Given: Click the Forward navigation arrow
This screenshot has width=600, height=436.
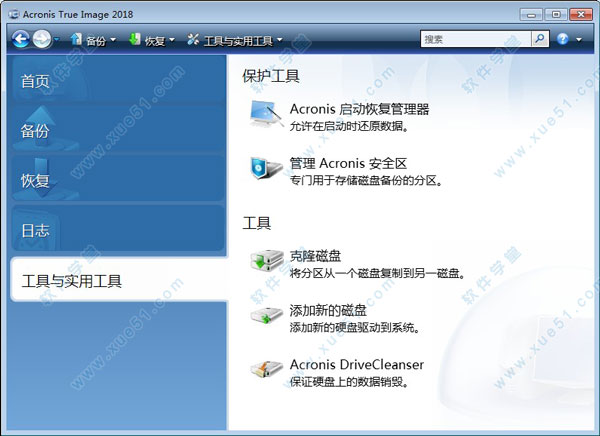Looking at the screenshot, I should (x=42, y=39).
